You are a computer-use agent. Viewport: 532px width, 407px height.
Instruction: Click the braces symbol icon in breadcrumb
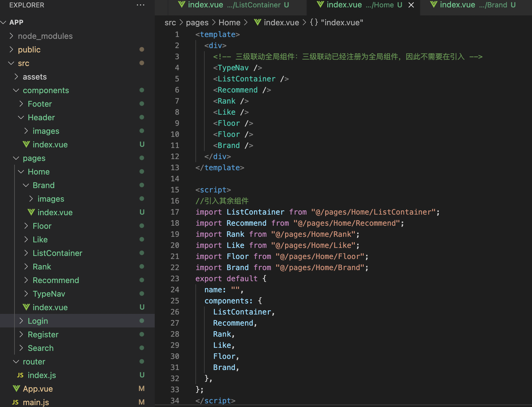tap(314, 23)
